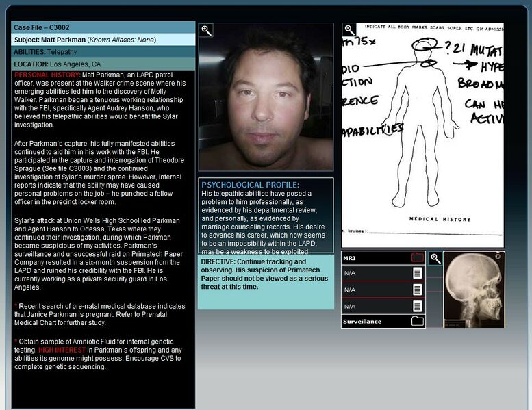532x410 pixels.
Task: Open the document icon in the first N/A row
Action: tap(417, 273)
